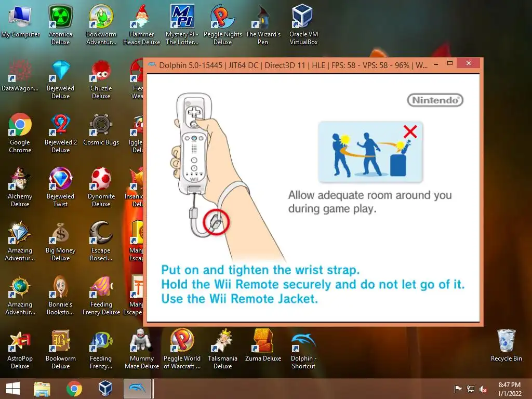Minimize the Dolphin window
Image resolution: width=532 pixels, height=399 pixels.
tap(436, 64)
